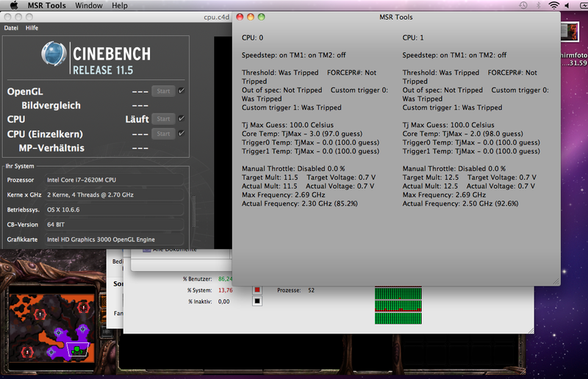Toggle the CPU (Einzelkern) test checkbox
The width and height of the screenshot is (588, 379).
click(181, 134)
